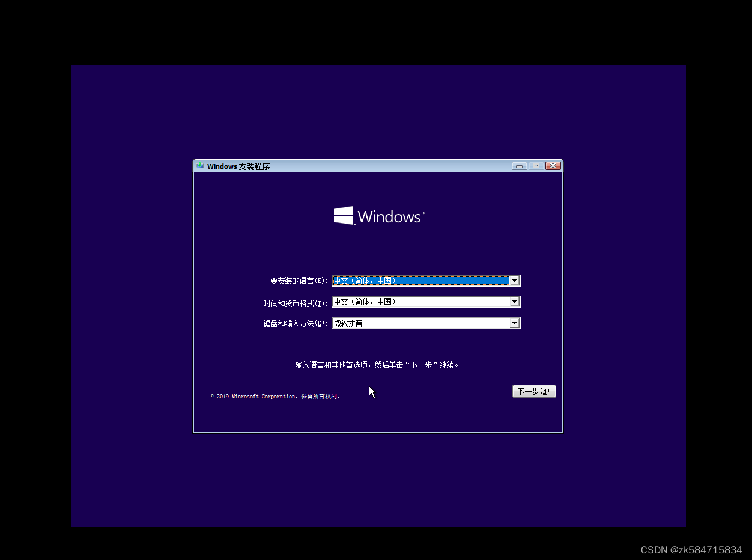Screen dimensions: 752x560
Task: Click the 时间和货币格式(T) label
Action: tap(296, 303)
